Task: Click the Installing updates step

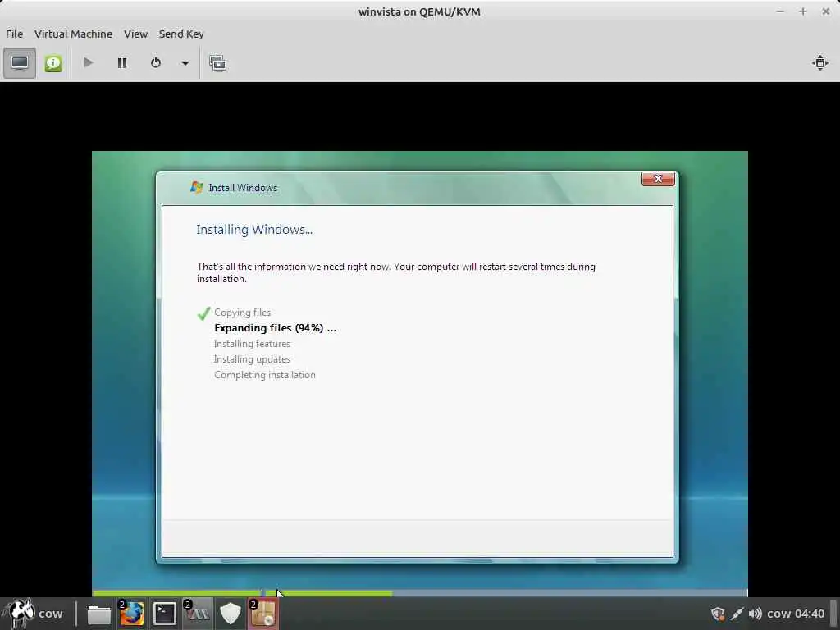Action: 253,359
